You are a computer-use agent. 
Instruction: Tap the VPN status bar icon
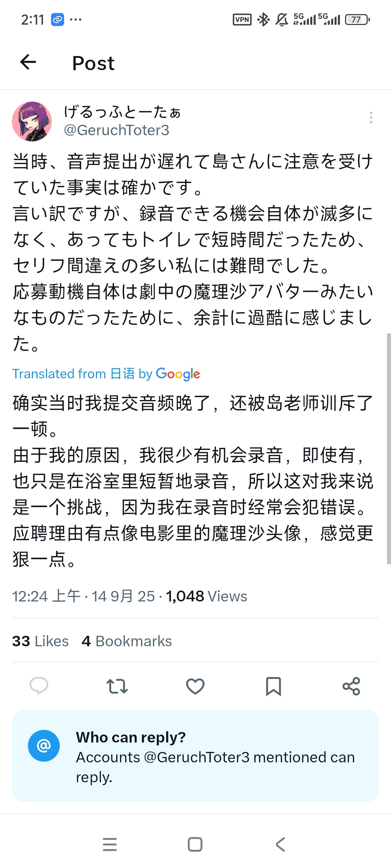tap(242, 20)
